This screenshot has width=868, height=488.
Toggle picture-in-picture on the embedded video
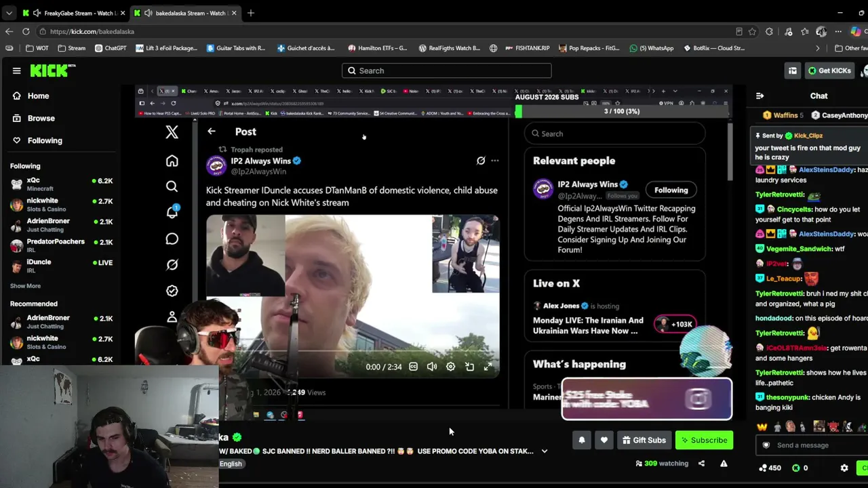469,367
